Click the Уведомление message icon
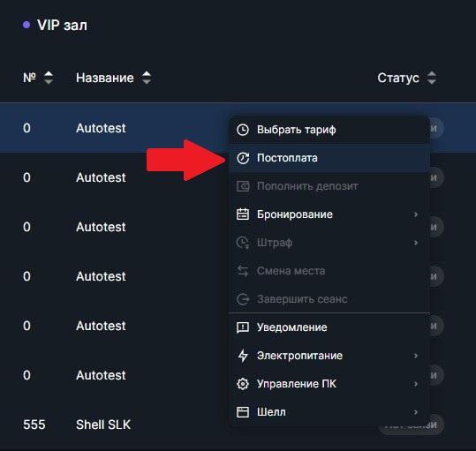The image size is (476, 451). (x=243, y=327)
